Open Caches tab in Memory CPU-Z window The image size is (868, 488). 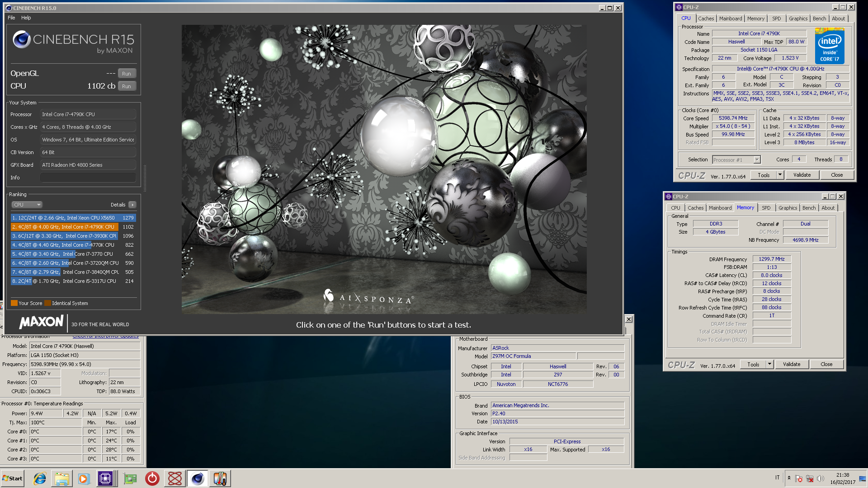(x=695, y=208)
